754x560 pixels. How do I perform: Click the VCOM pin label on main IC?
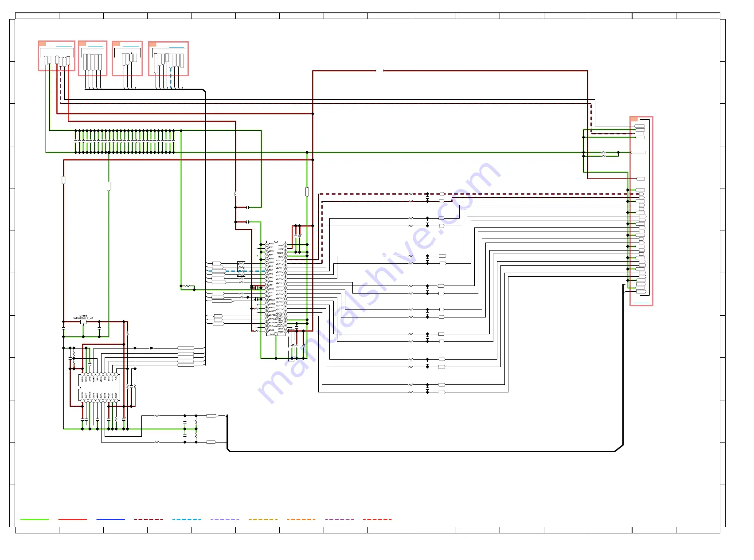pyautogui.click(x=281, y=329)
